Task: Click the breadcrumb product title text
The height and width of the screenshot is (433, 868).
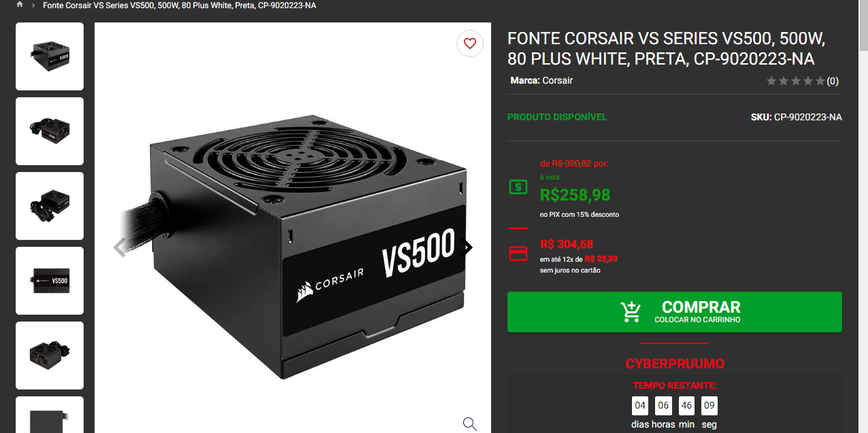Action: coord(180,5)
